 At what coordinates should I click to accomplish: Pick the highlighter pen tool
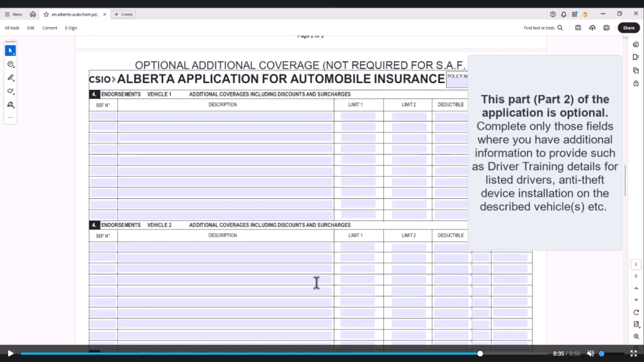pyautogui.click(x=10, y=77)
